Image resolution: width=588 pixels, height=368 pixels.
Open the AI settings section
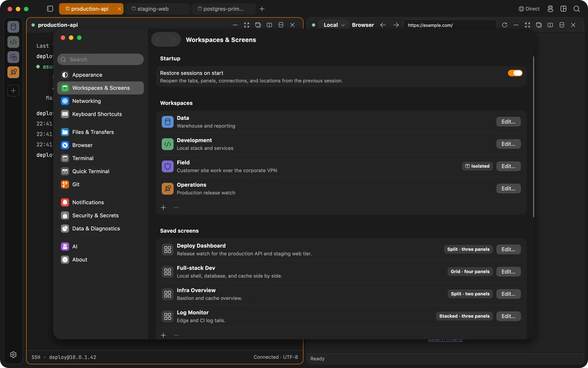[x=101, y=247]
